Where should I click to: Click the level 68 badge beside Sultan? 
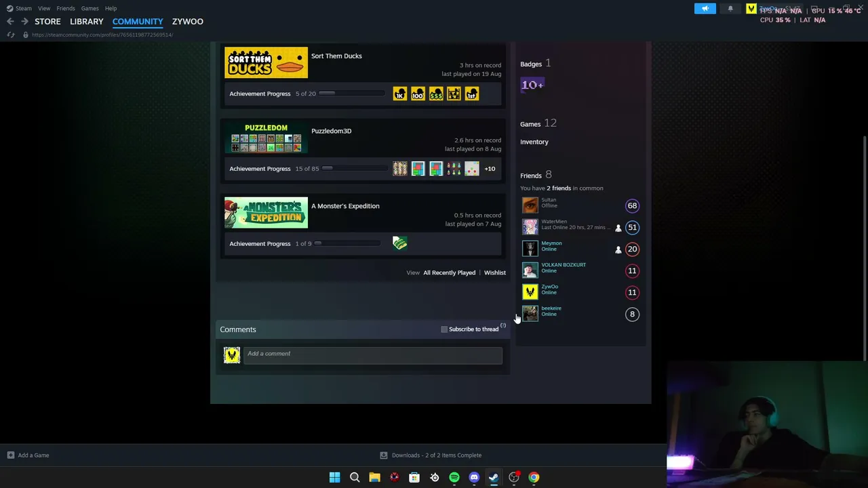632,205
